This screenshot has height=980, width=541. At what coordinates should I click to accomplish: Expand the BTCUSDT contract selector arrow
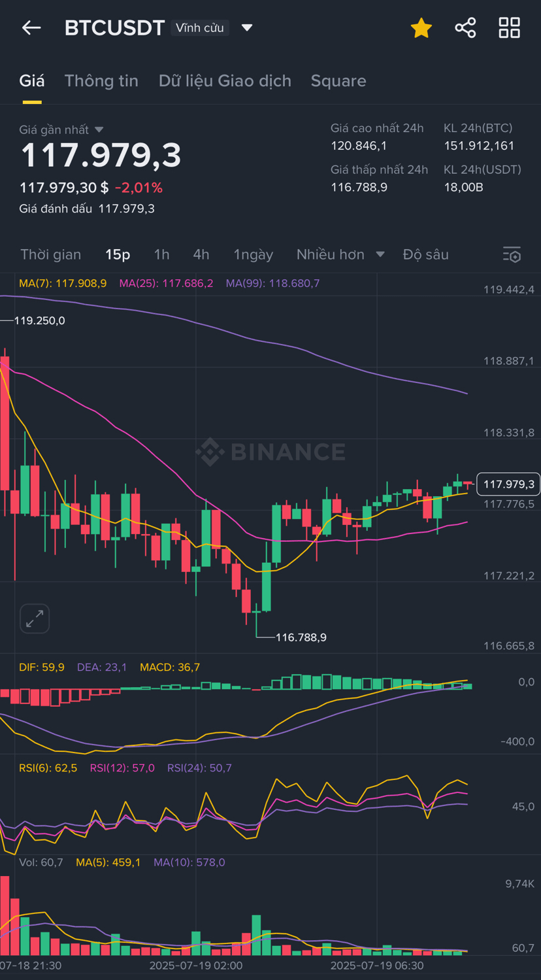[247, 27]
